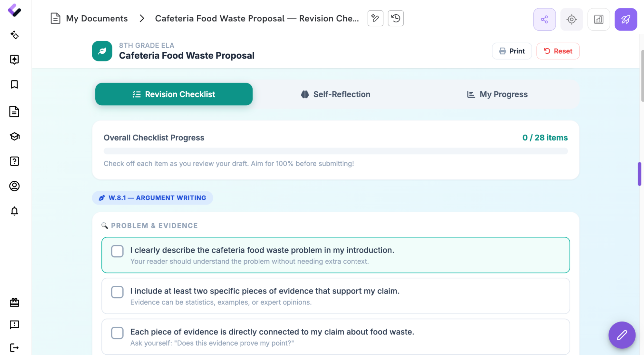Screen dimensions: 644x355
Task: Open version history clock icon
Action: pos(395,18)
